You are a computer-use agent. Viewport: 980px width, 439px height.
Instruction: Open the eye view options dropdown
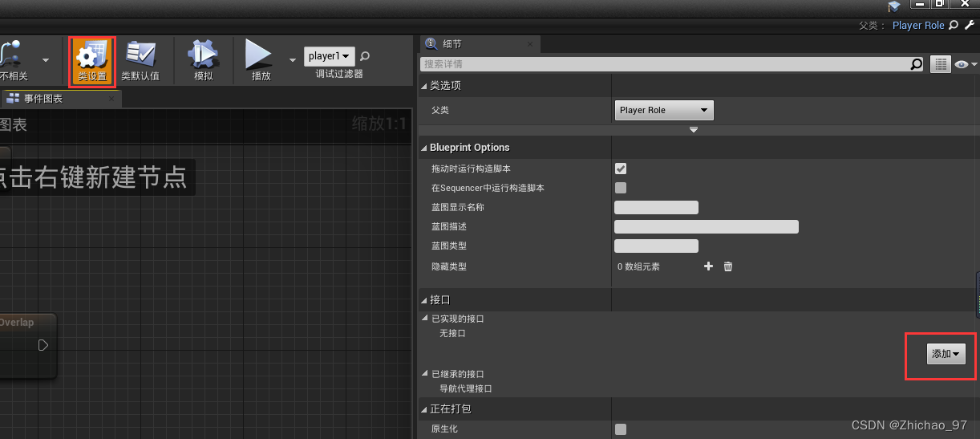[966, 64]
